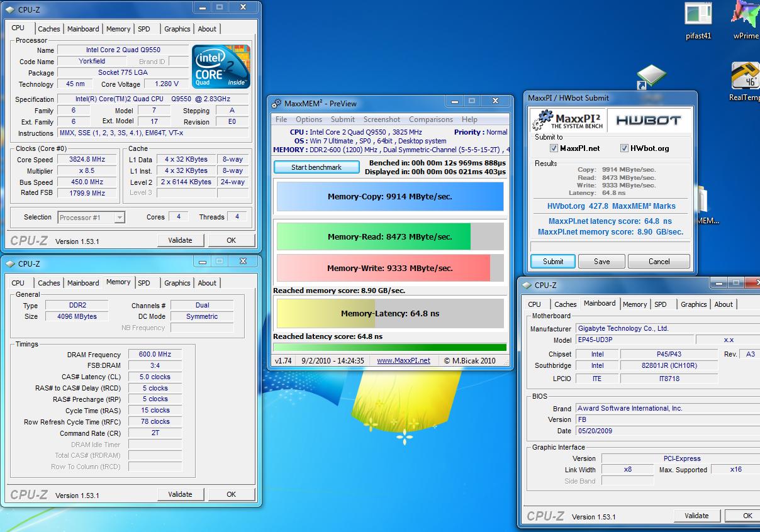Switch to Graphics tab in top CPU-Z

click(177, 29)
